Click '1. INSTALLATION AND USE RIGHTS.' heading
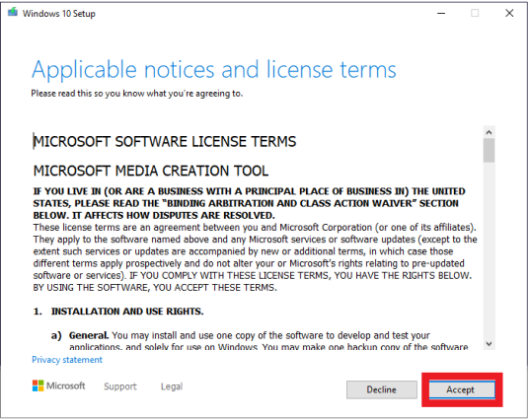The width and height of the screenshot is (529, 420). click(118, 312)
